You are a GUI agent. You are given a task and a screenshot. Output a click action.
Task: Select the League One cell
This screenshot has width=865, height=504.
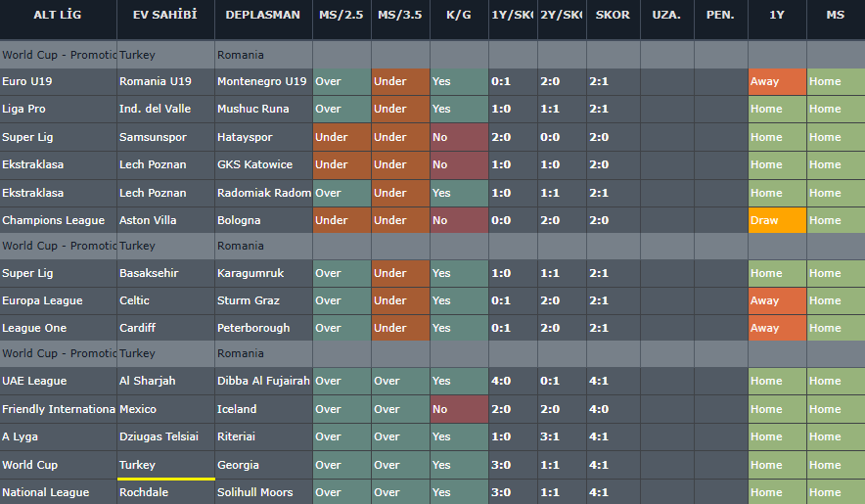[58, 328]
